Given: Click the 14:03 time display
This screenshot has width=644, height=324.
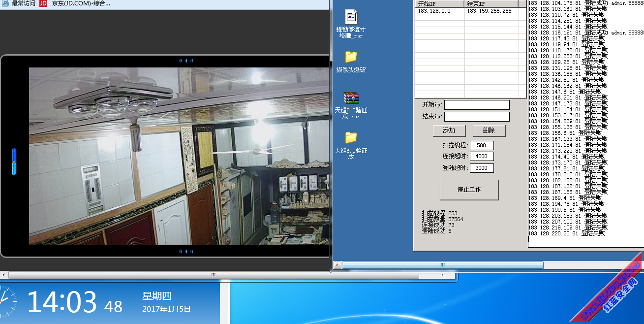Looking at the screenshot, I should click(x=62, y=301).
